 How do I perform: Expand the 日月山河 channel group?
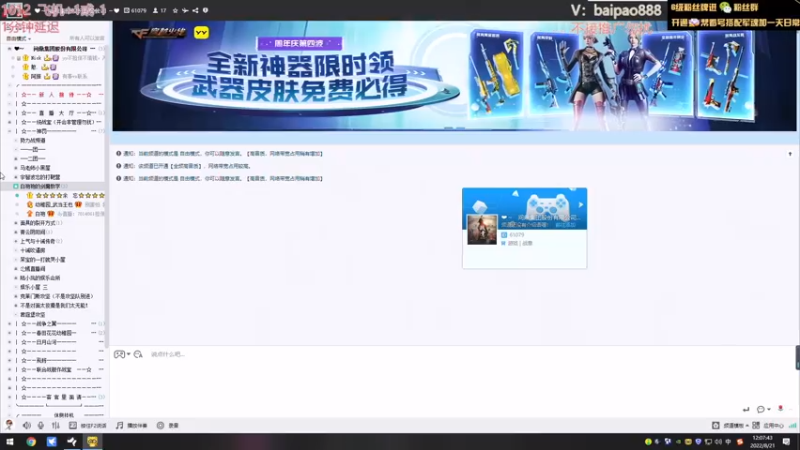click(x=9, y=342)
